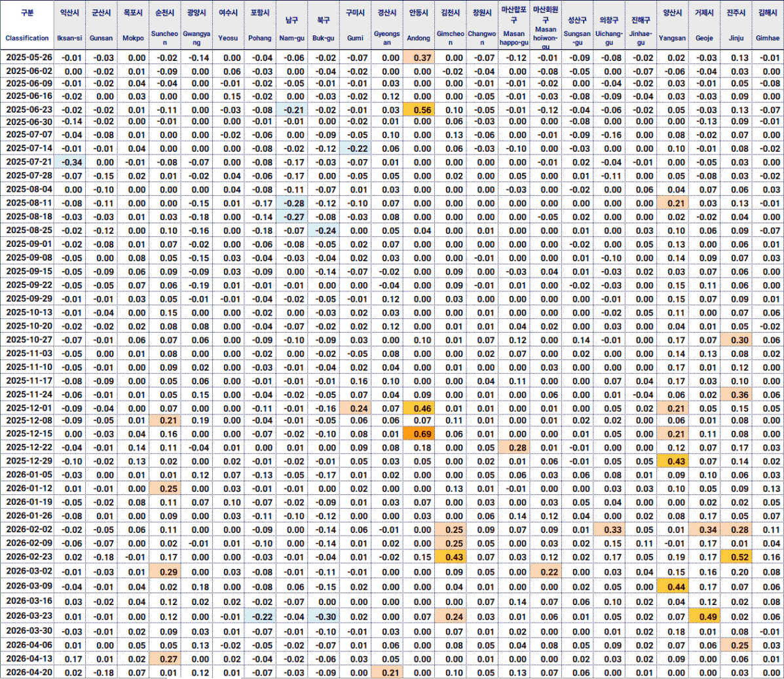The height and width of the screenshot is (679, 784).
Task: Click Gyeongsan's highlighted 0.21 cell
Action: click(x=387, y=672)
